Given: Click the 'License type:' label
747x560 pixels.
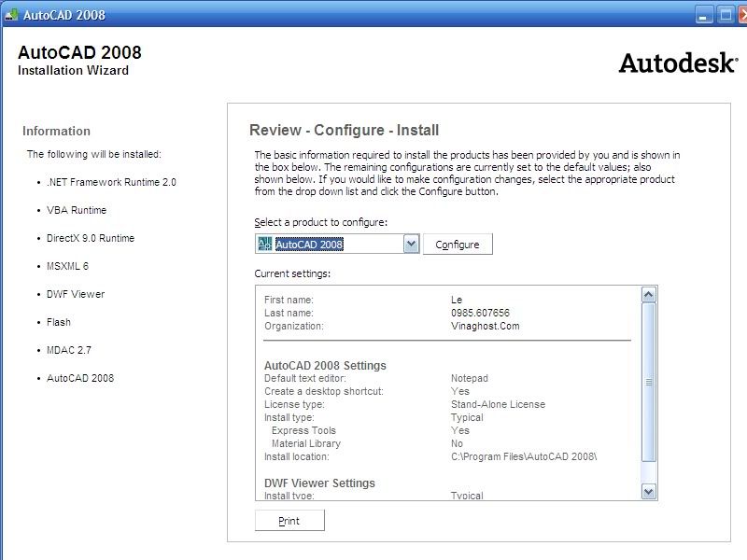Looking at the screenshot, I should point(294,404).
